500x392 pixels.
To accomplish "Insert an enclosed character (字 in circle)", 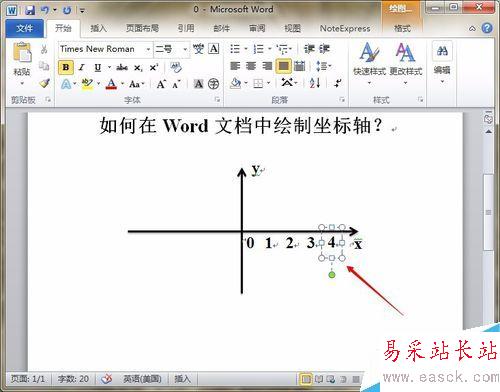I will (213, 84).
